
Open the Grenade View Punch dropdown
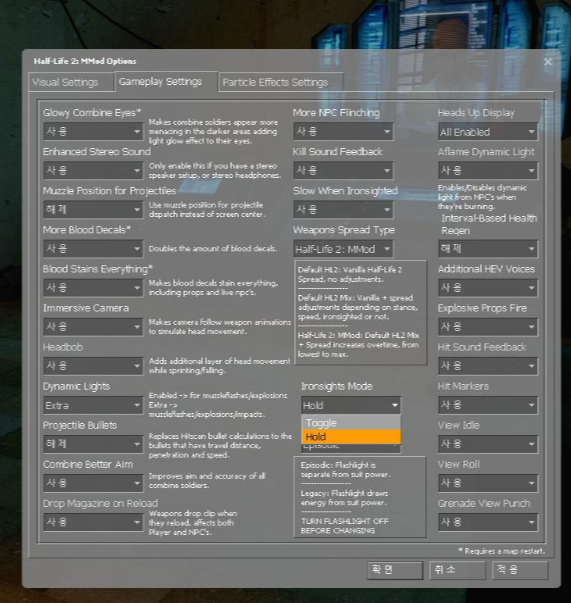488,522
